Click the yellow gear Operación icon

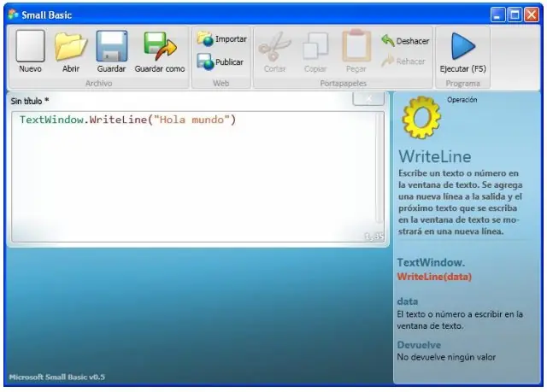421,117
